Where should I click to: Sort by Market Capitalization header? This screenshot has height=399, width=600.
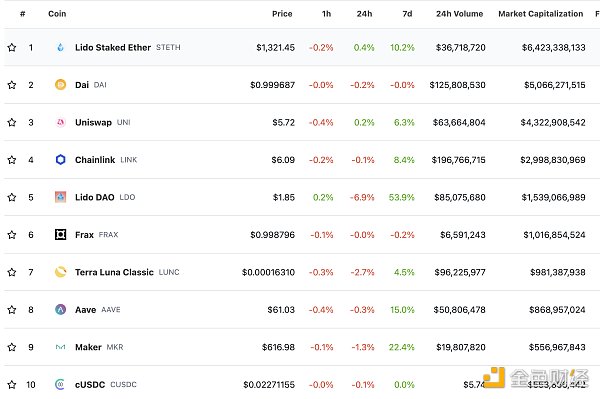[541, 14]
